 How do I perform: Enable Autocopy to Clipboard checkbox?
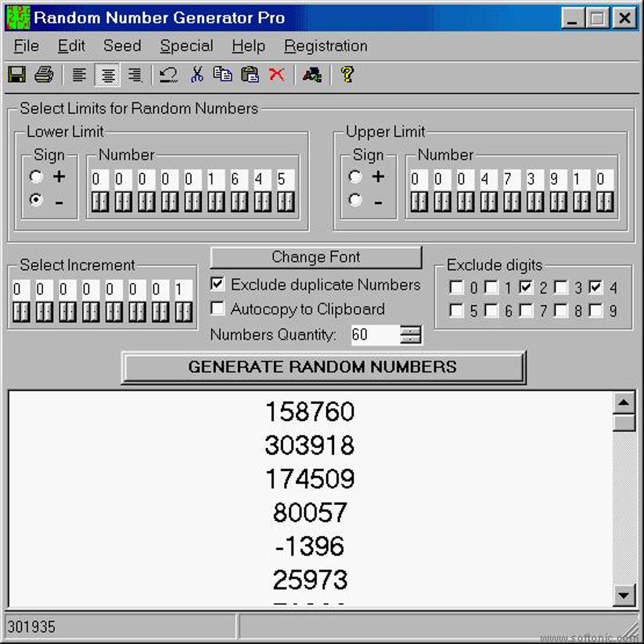[x=217, y=308]
